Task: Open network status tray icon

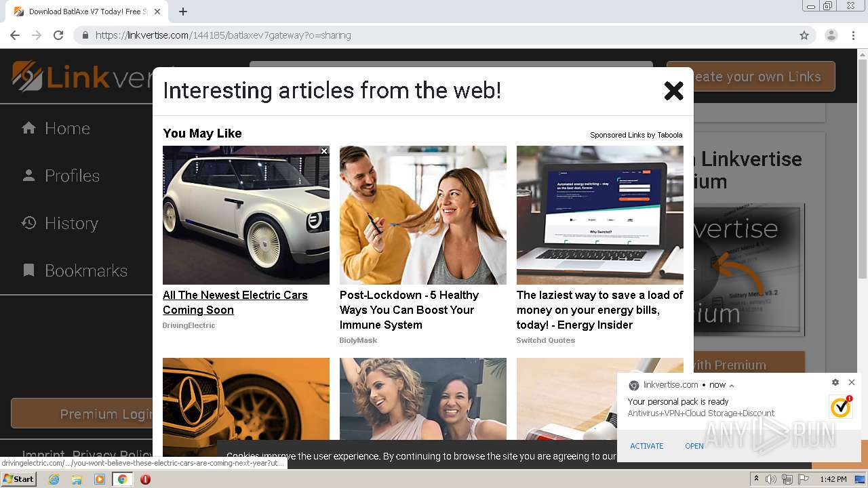Action: coord(787,479)
